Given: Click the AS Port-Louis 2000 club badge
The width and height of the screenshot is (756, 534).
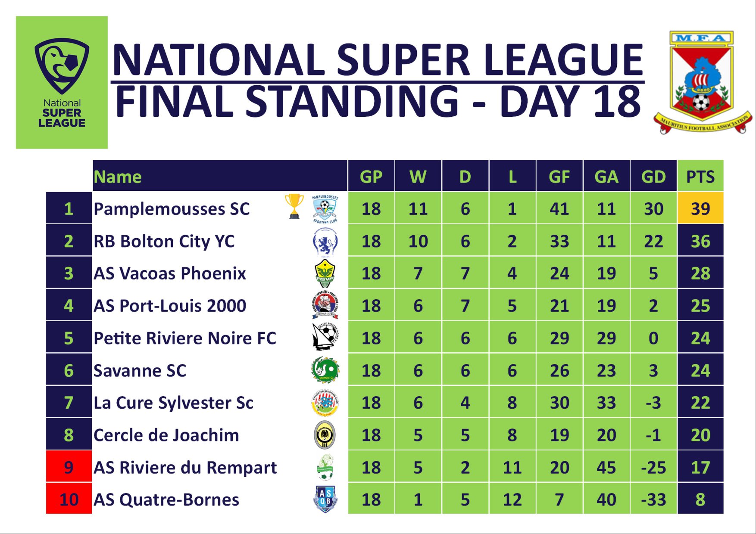Looking at the screenshot, I should pyautogui.click(x=325, y=305).
